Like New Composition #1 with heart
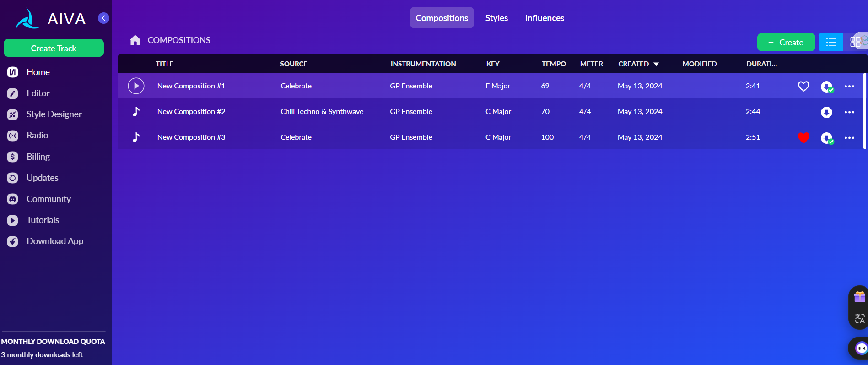Image resolution: width=868 pixels, height=365 pixels. 803,86
